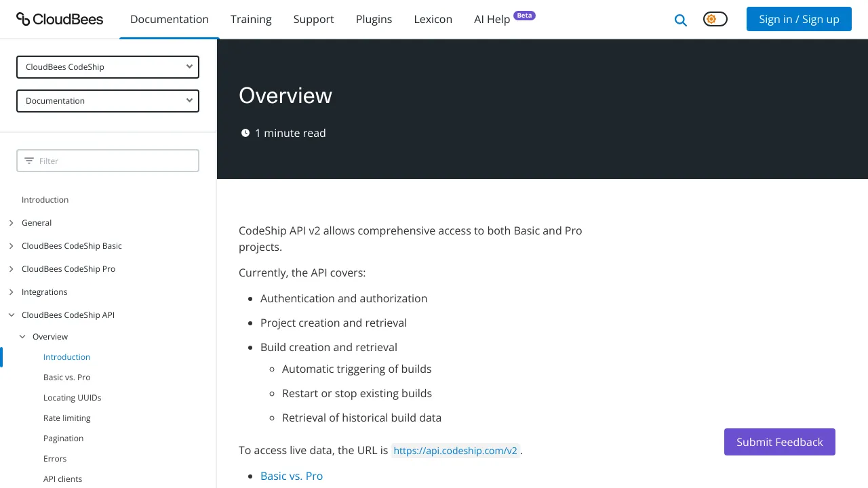Click the Overview page heading
Screen dimensions: 868x488
pyautogui.click(x=285, y=96)
